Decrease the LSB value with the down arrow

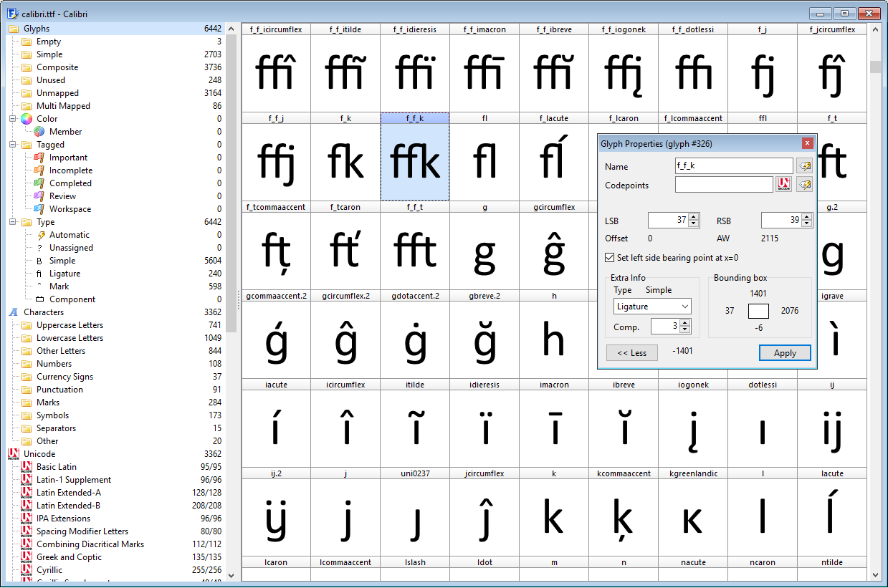(693, 223)
